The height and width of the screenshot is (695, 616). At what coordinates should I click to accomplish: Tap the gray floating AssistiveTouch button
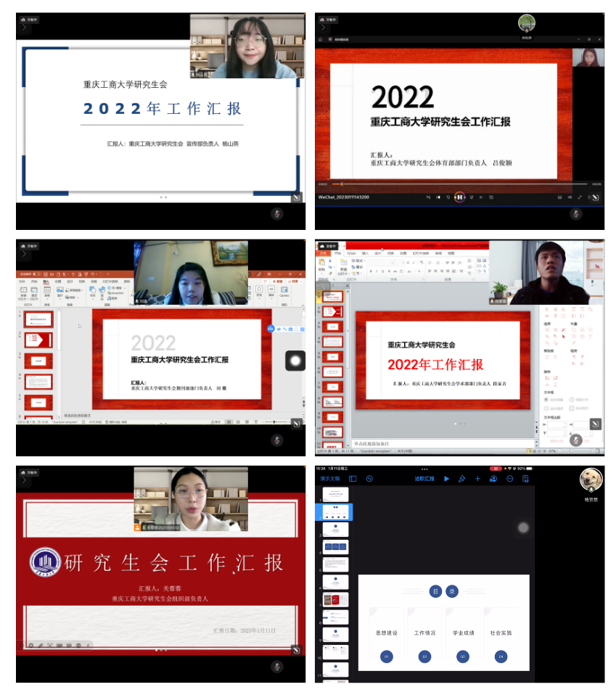point(523,527)
